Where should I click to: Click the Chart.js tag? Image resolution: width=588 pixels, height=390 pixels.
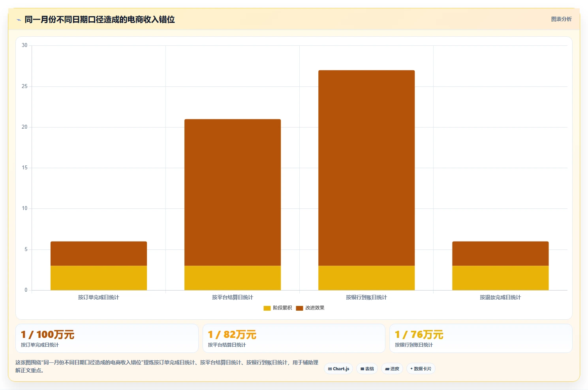tap(338, 369)
